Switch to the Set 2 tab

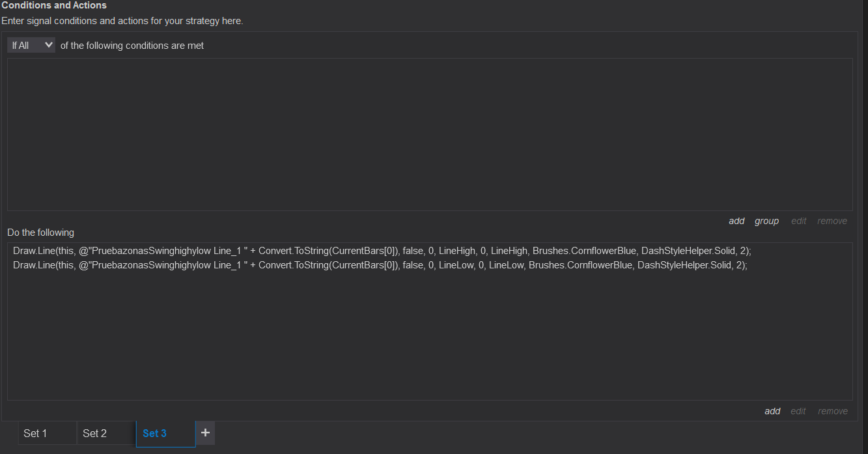point(106,434)
